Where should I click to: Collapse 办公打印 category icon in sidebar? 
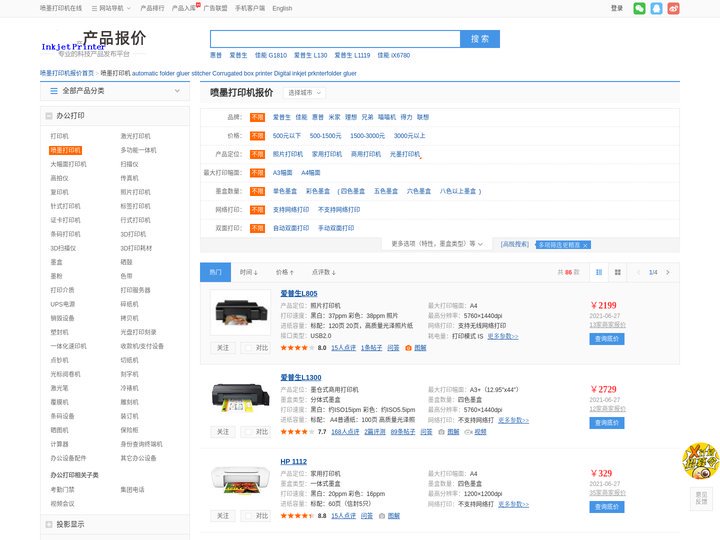(x=49, y=116)
